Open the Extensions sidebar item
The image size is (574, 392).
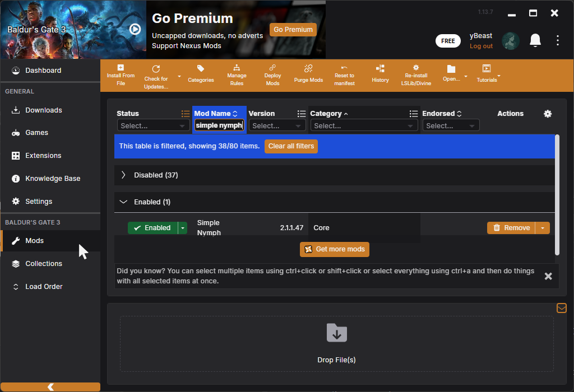50,156
